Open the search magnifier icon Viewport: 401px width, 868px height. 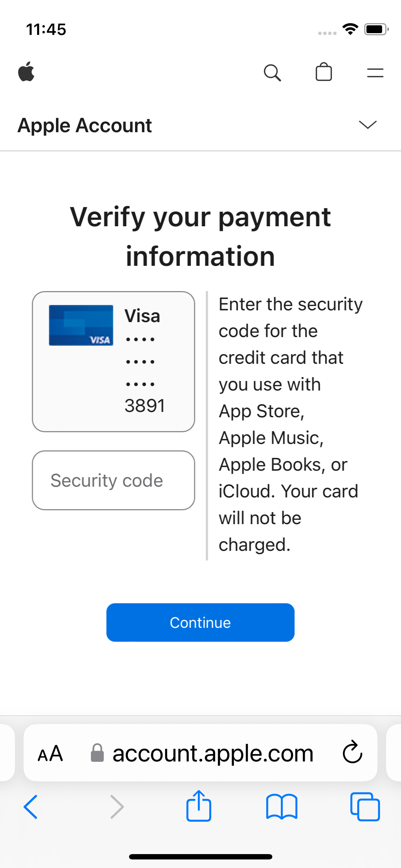tap(272, 73)
